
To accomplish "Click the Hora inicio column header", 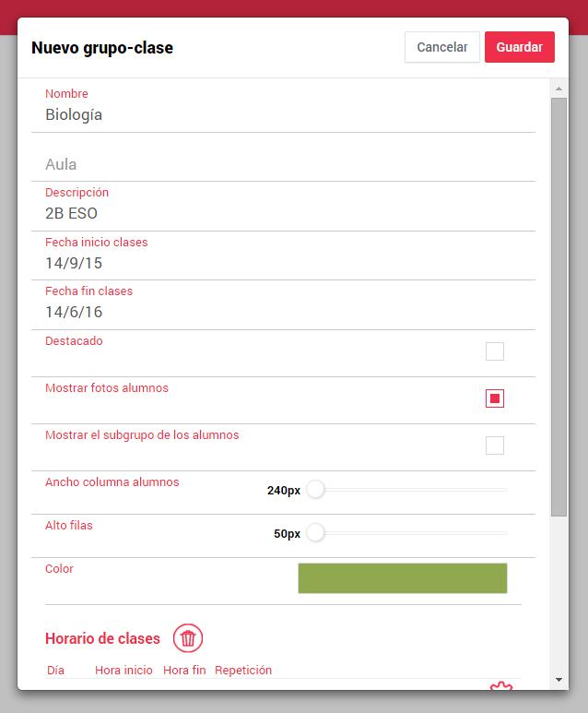I will click(123, 670).
